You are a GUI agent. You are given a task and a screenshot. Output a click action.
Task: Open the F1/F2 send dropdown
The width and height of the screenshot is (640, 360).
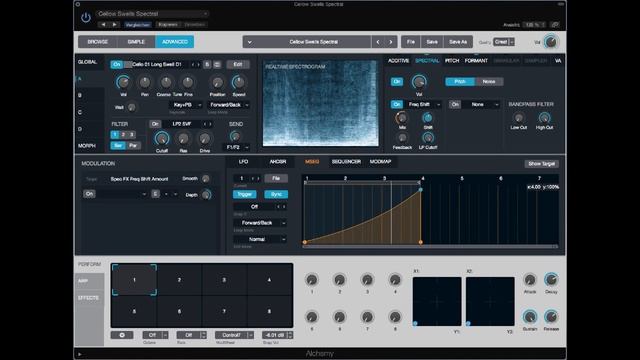[236, 147]
